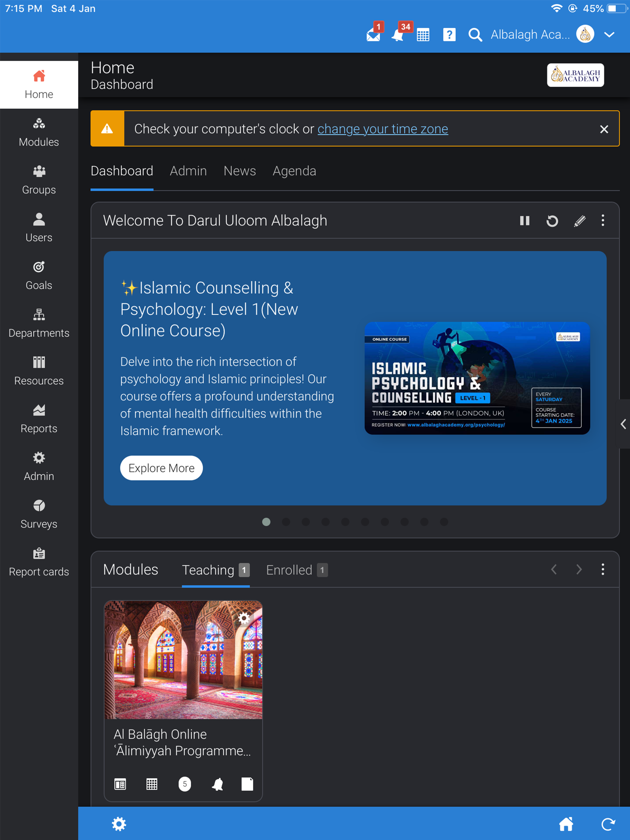This screenshot has height=840, width=630.
Task: Select the third carousel slide dot
Action: click(306, 522)
